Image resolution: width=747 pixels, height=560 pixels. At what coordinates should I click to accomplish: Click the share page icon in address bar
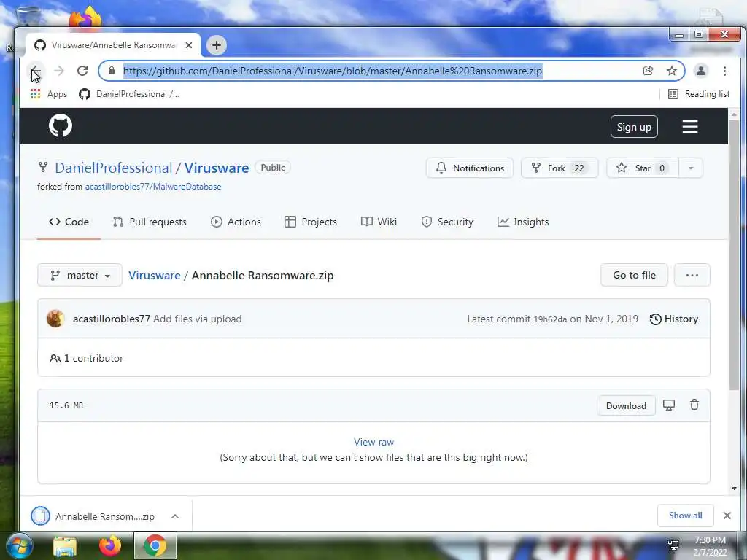(648, 71)
